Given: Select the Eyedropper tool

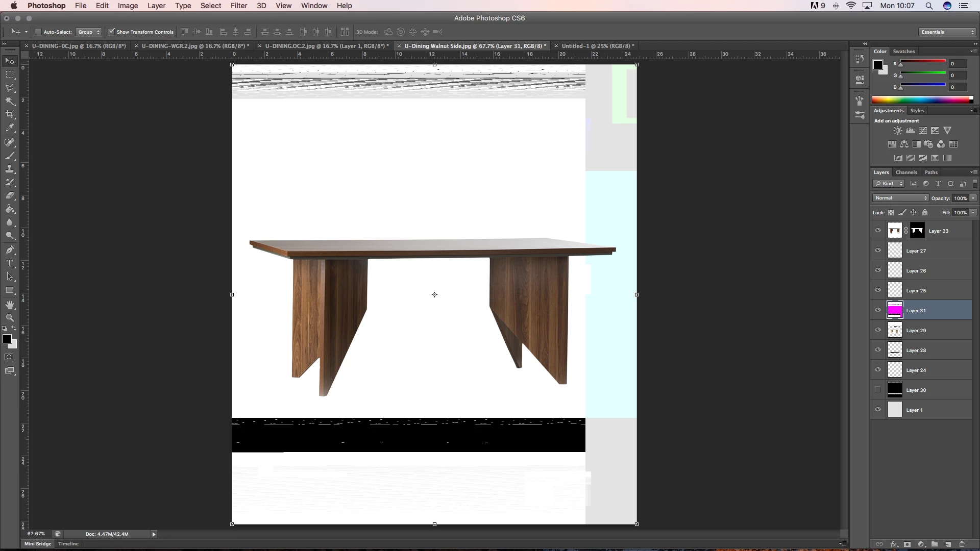Looking at the screenshot, I should point(10,128).
